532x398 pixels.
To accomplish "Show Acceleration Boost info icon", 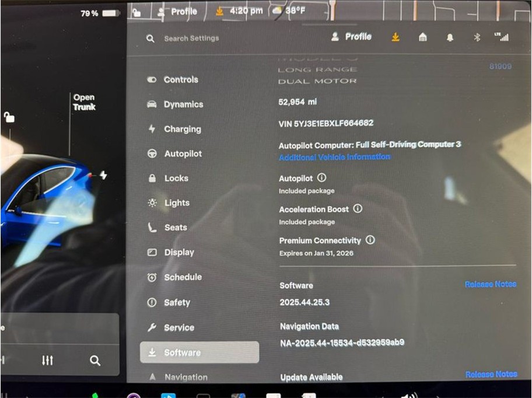I will point(358,208).
